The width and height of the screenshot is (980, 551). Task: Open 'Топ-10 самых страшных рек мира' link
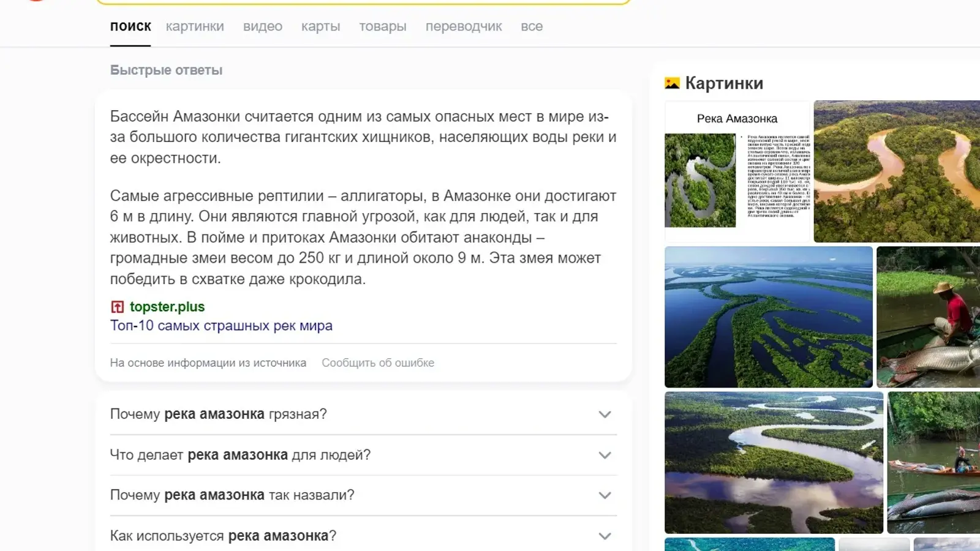click(221, 326)
